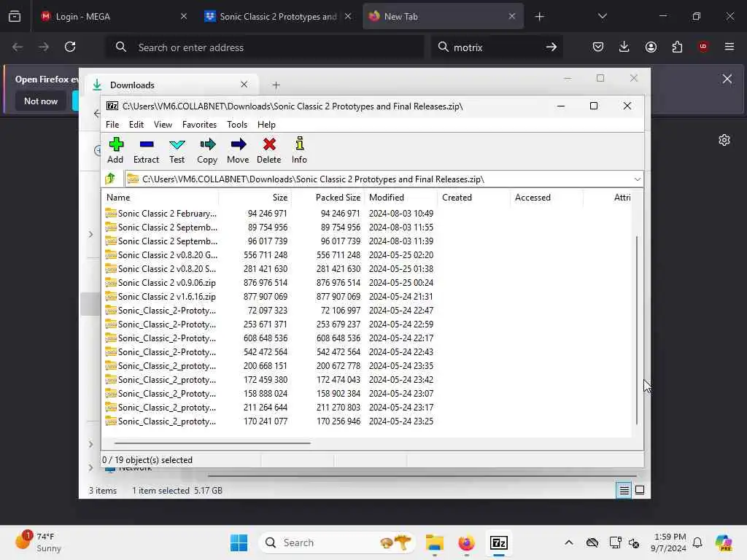
Task: Click the Not now button
Action: (x=41, y=101)
